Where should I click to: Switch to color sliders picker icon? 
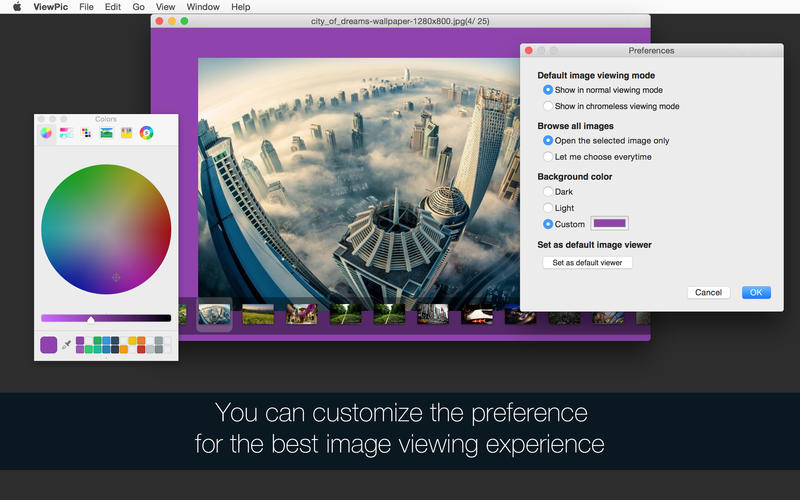tap(66, 133)
